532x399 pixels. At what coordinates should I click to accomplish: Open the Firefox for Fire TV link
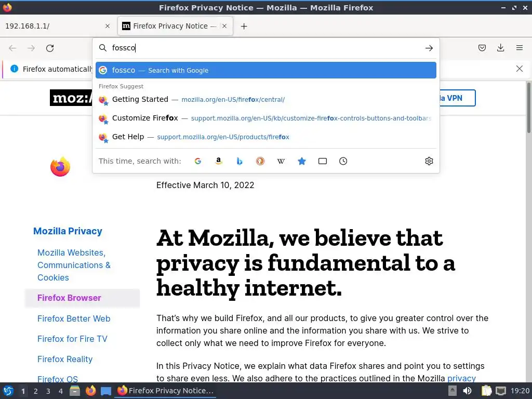[x=72, y=339]
